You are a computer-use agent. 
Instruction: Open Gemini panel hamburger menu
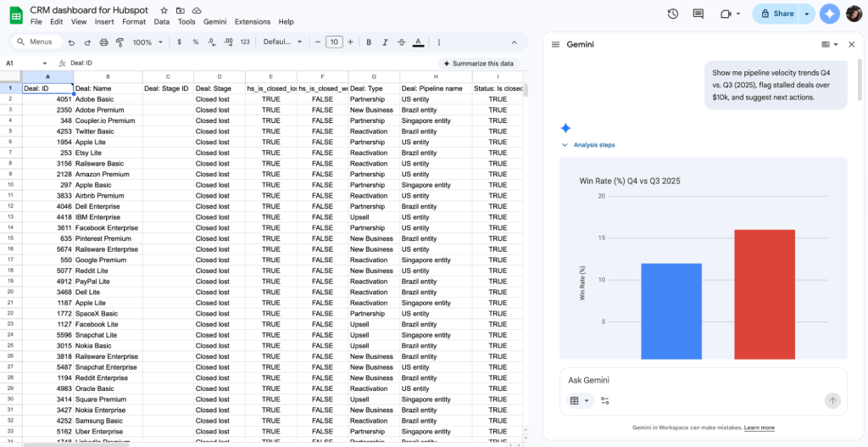pos(555,44)
